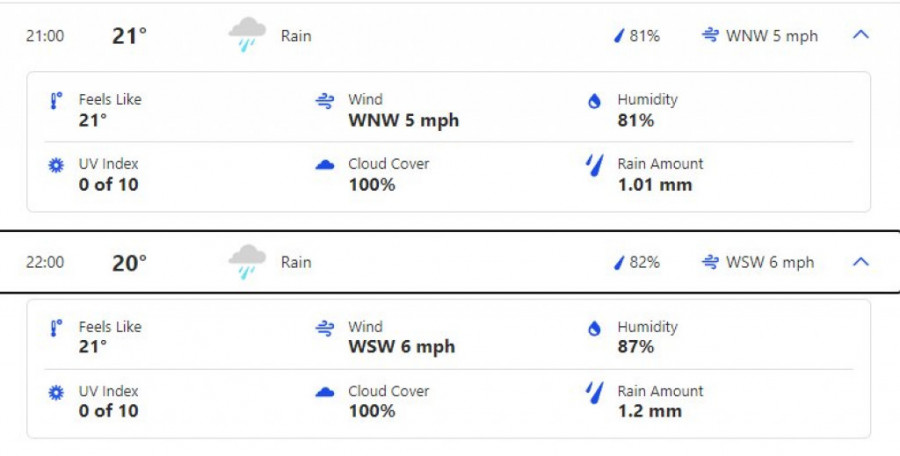Click the Cloud Cover icon at 22:00

point(324,392)
